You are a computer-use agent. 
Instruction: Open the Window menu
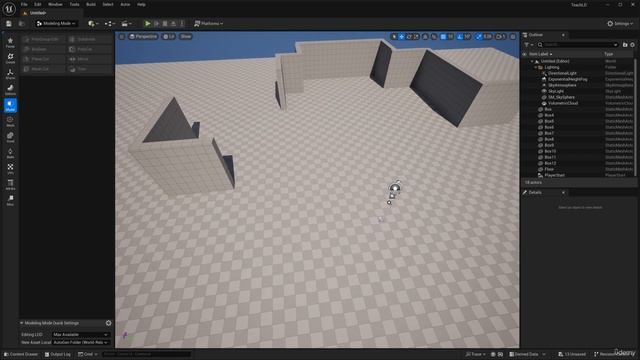(x=55, y=4)
